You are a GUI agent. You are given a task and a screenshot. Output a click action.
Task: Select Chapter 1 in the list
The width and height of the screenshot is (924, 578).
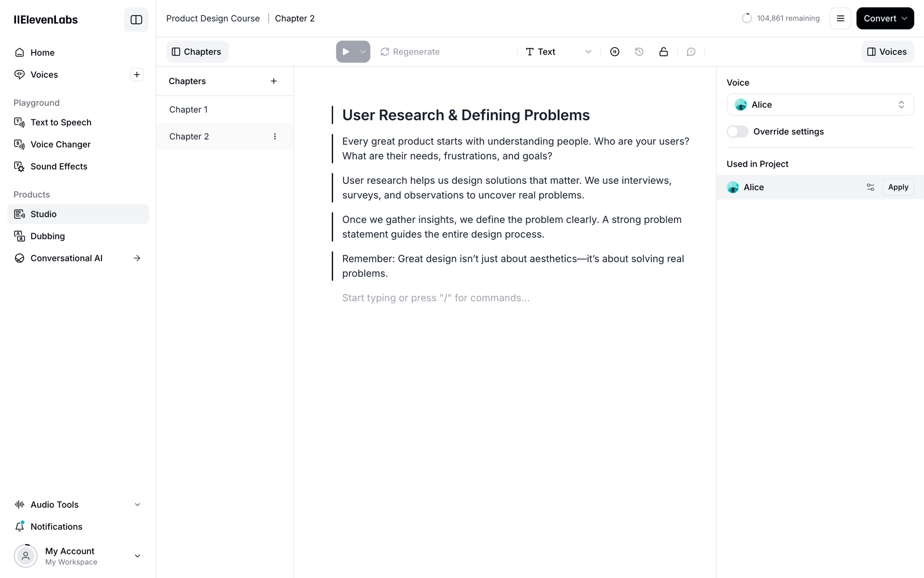click(225, 109)
